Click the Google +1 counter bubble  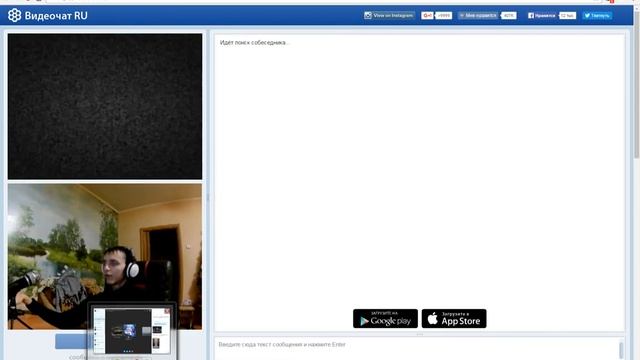pos(444,16)
